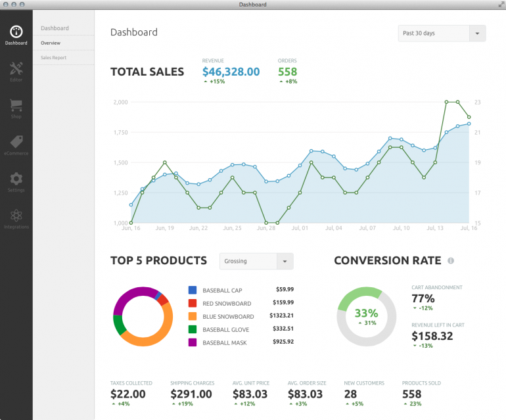Viewport: 506px width, 420px height.
Task: Click the $46,328.00 revenue figure
Action: point(231,72)
